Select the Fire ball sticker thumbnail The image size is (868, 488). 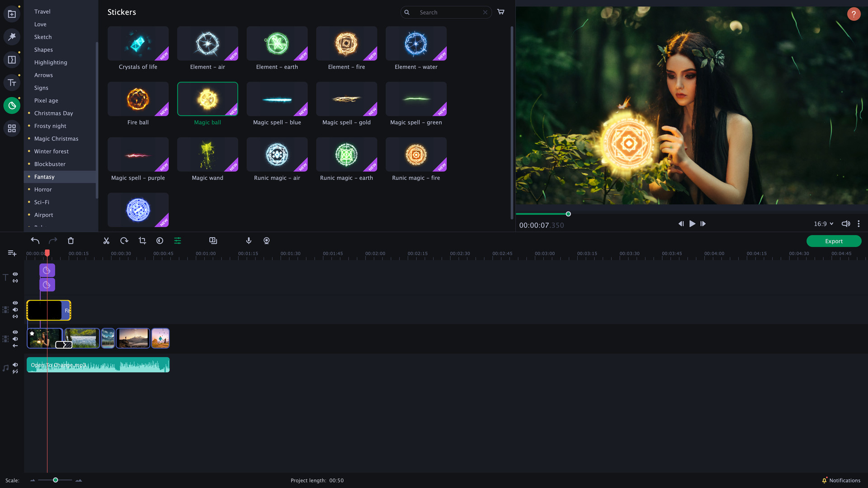coord(138,99)
